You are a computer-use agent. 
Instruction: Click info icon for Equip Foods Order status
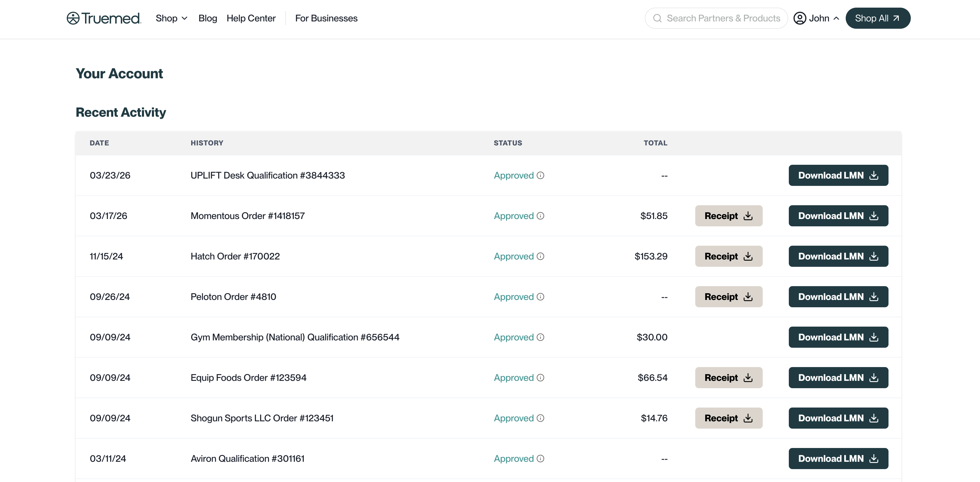(x=540, y=378)
